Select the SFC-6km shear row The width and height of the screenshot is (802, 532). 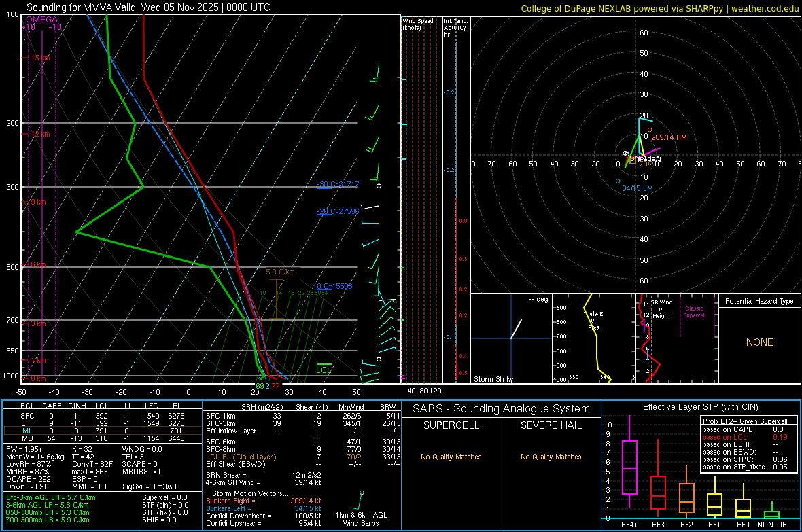(x=303, y=442)
